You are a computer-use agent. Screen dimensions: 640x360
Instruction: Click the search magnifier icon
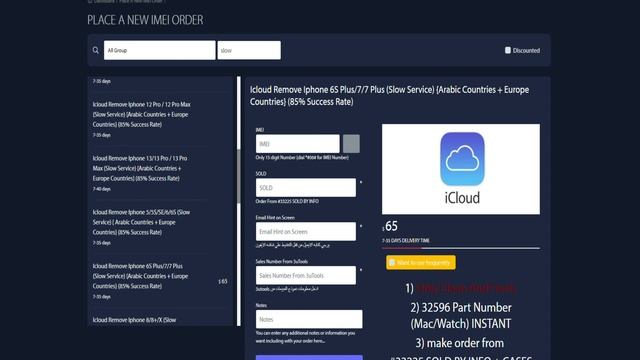(x=96, y=50)
